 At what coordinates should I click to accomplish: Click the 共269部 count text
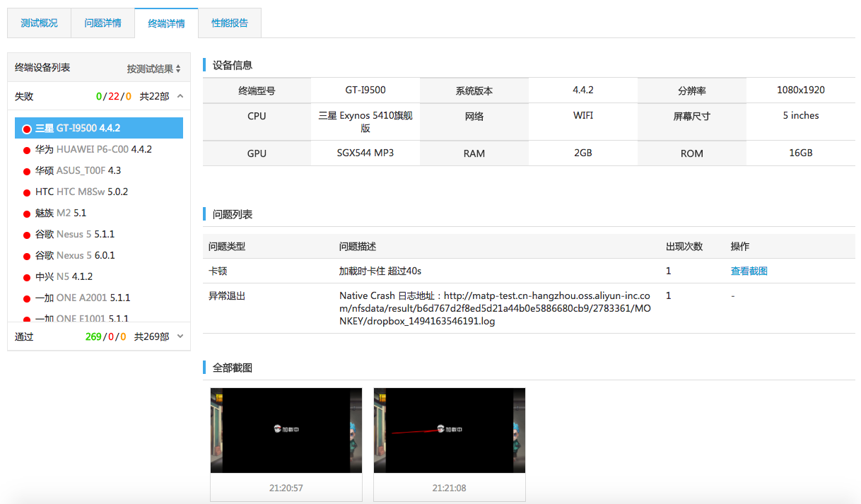[x=152, y=336]
